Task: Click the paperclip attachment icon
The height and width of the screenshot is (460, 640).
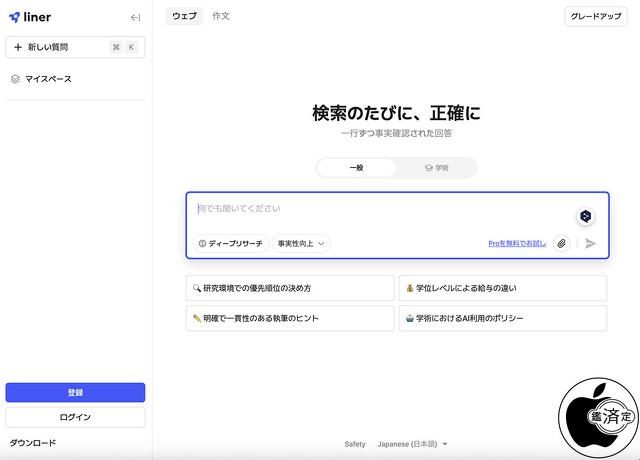Action: click(562, 243)
